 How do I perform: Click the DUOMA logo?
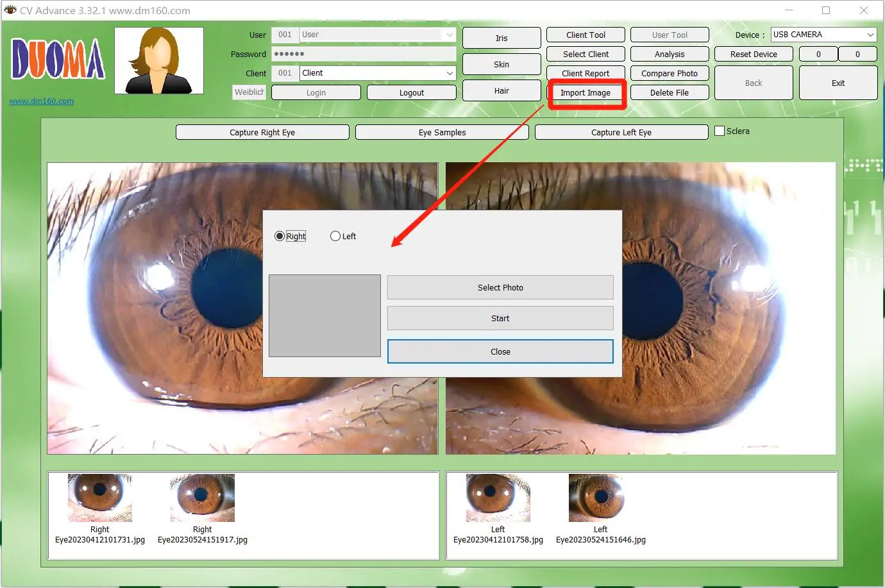(58, 60)
